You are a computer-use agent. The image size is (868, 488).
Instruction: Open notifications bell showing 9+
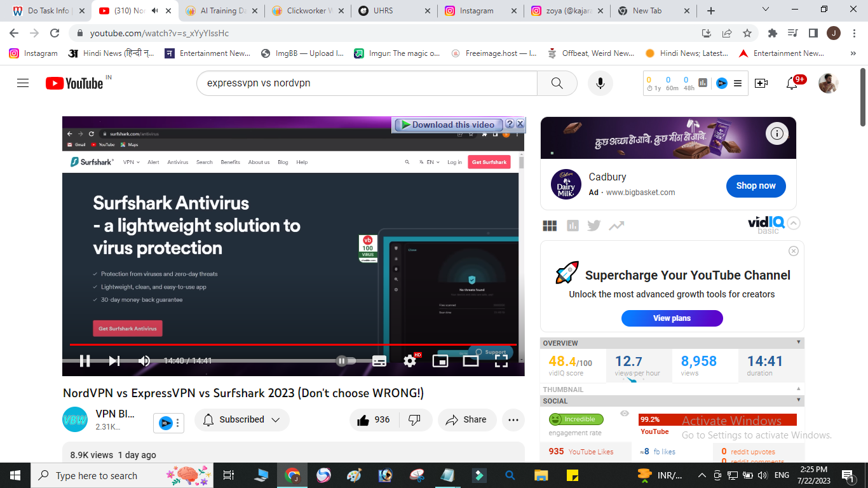[792, 83]
